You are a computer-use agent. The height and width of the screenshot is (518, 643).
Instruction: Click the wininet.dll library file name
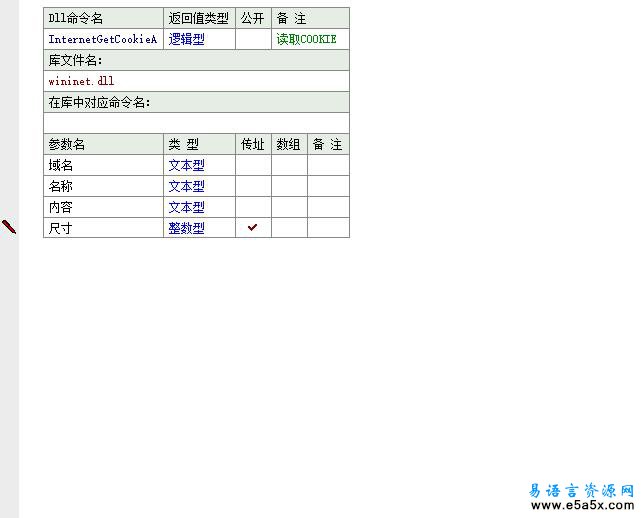tap(82, 81)
